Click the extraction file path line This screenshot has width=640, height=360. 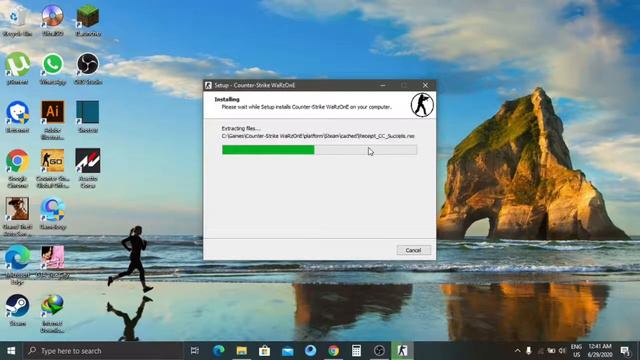(318, 136)
